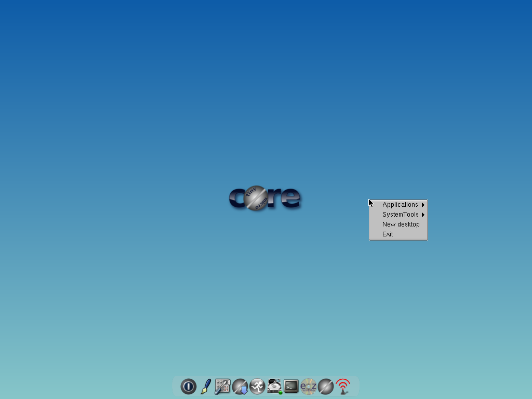Open the Mount Tool hard drive icon
Screen dimensions: 532x399
(274, 387)
